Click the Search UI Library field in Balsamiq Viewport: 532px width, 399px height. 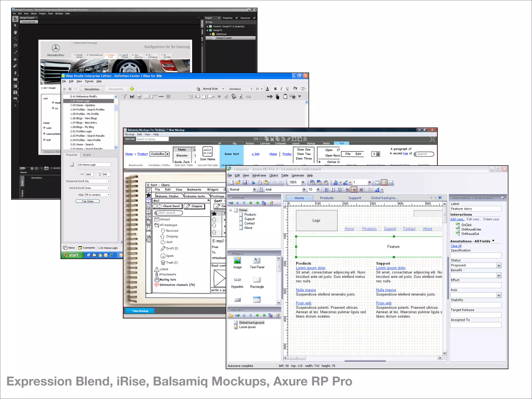[x=152, y=139]
